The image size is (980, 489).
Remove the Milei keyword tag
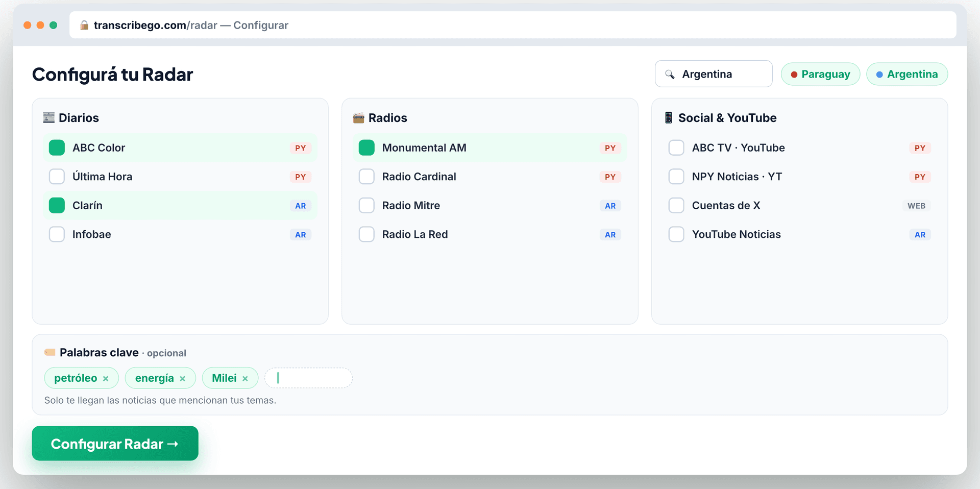point(245,379)
